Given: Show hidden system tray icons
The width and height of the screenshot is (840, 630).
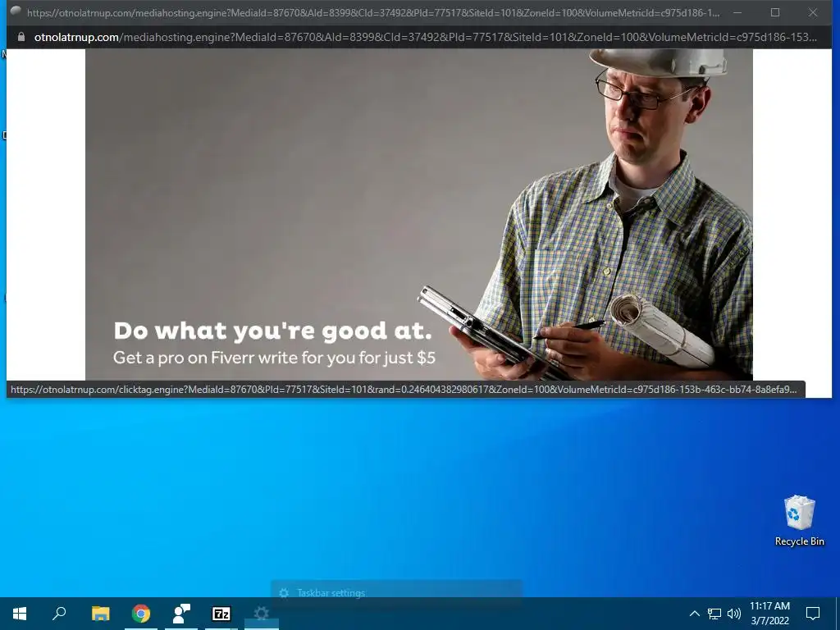Looking at the screenshot, I should (x=694, y=614).
